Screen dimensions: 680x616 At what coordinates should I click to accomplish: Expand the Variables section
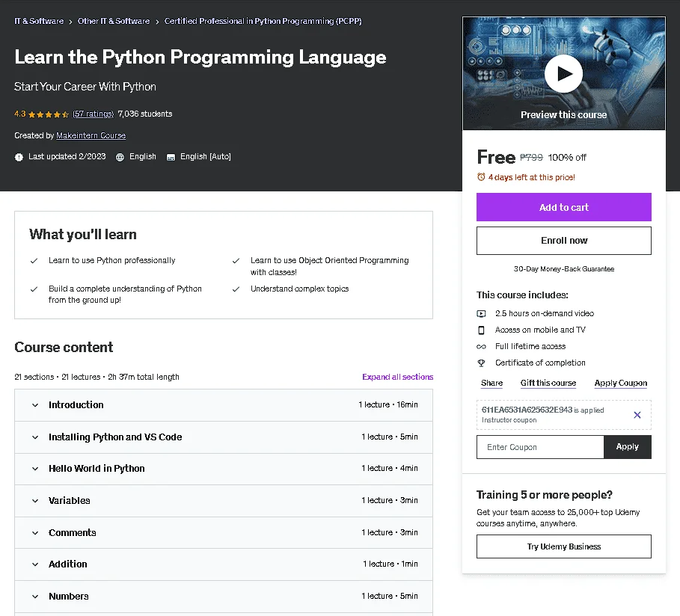pyautogui.click(x=224, y=501)
